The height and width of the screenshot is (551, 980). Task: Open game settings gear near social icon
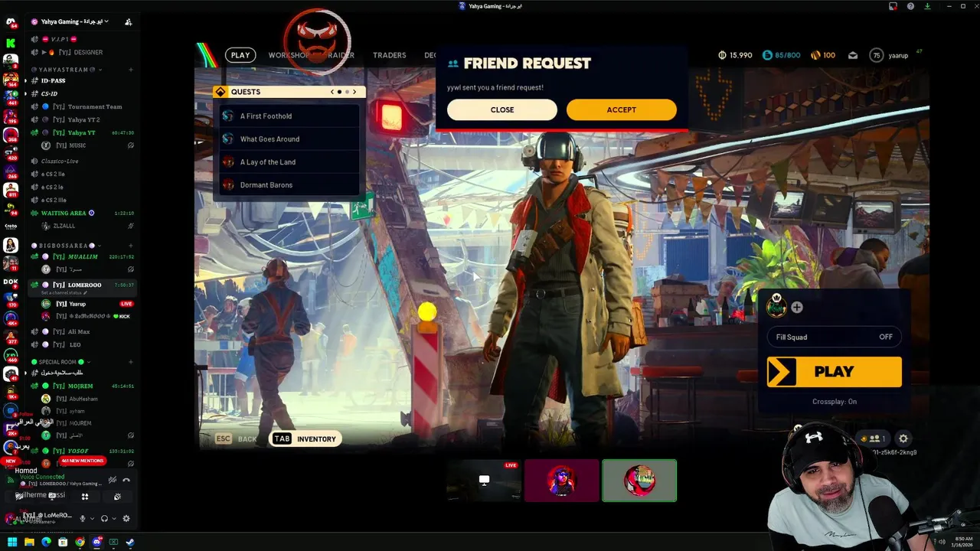(903, 439)
